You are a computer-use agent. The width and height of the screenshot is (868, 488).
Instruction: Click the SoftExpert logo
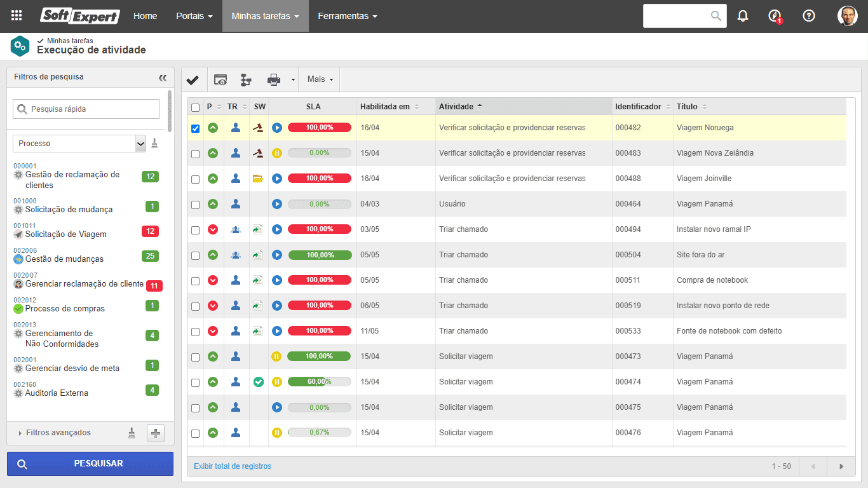80,16
